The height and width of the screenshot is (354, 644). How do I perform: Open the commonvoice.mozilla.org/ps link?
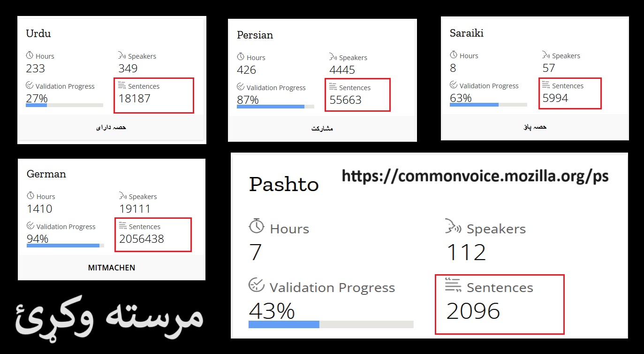[x=475, y=176]
